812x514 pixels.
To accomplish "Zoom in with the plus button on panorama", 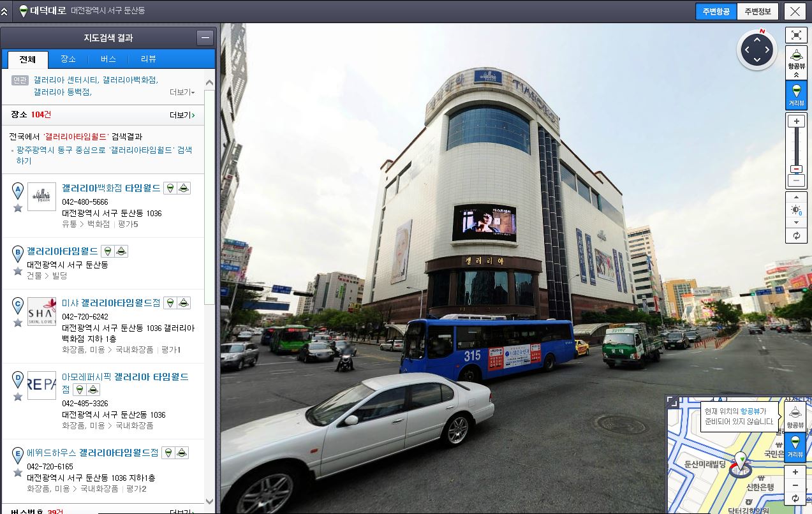I will click(x=796, y=121).
